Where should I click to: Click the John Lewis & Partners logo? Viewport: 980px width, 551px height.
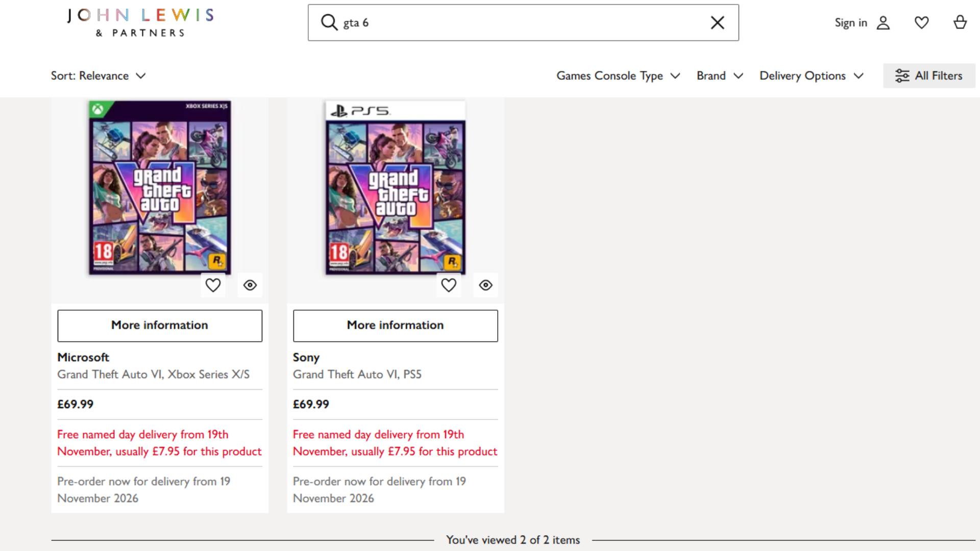[x=140, y=23]
